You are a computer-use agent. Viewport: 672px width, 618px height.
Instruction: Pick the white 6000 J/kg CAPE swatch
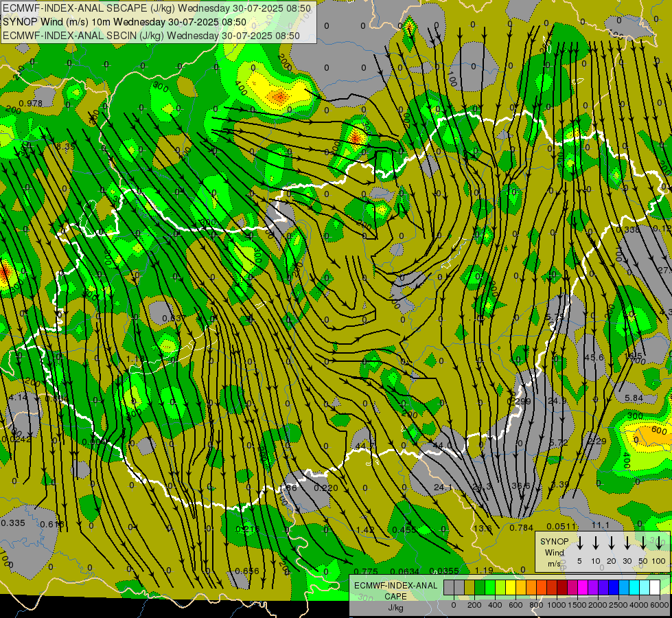(x=655, y=587)
